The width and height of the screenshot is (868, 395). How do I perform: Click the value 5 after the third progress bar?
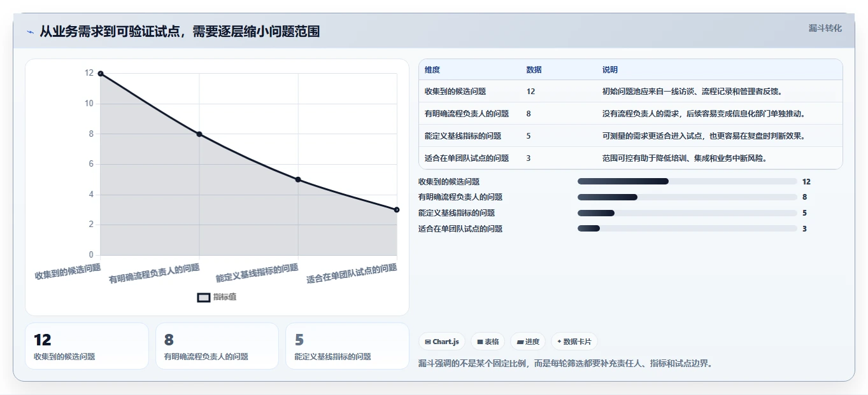(x=805, y=213)
